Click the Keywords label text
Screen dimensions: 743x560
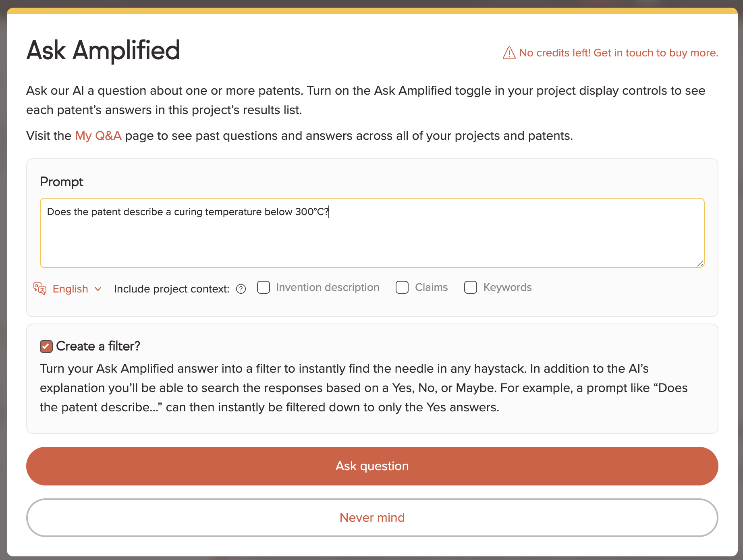[507, 287]
